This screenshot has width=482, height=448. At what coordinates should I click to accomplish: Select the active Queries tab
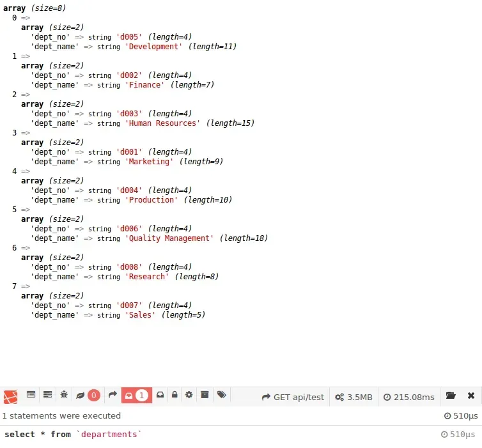click(x=137, y=396)
